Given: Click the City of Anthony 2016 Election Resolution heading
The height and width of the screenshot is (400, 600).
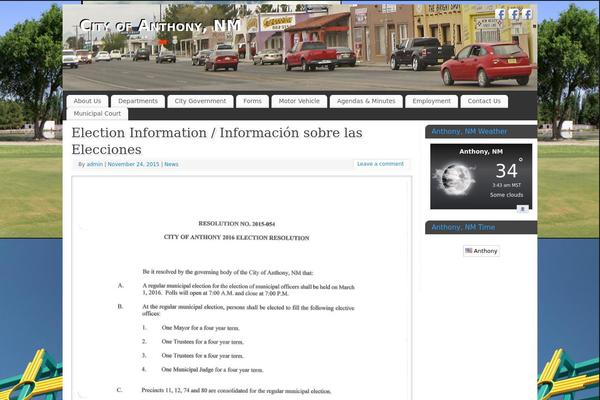Looking at the screenshot, I should click(236, 237).
